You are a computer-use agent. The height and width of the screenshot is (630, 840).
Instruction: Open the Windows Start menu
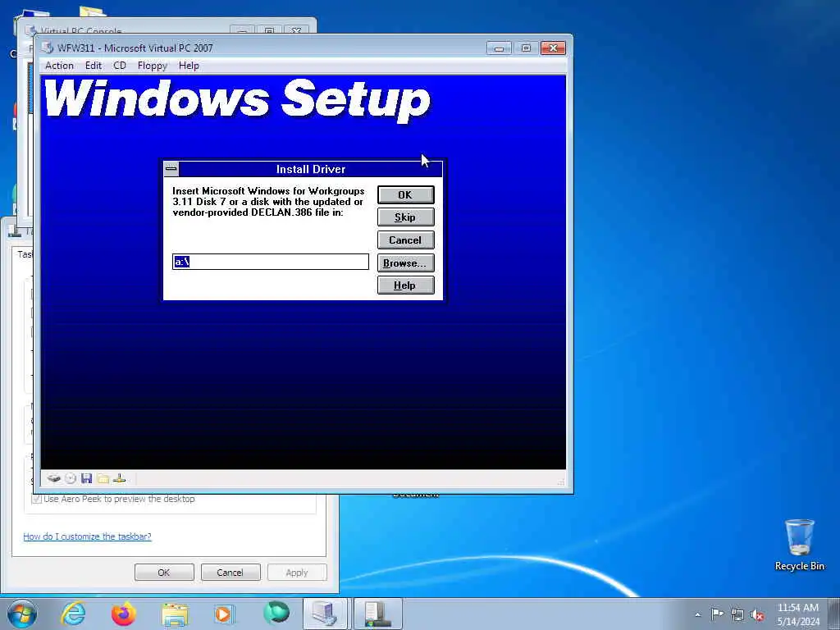22,614
